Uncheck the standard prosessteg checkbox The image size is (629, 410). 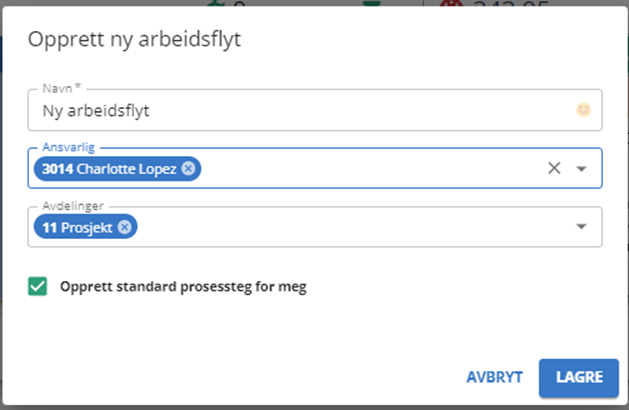(37, 286)
